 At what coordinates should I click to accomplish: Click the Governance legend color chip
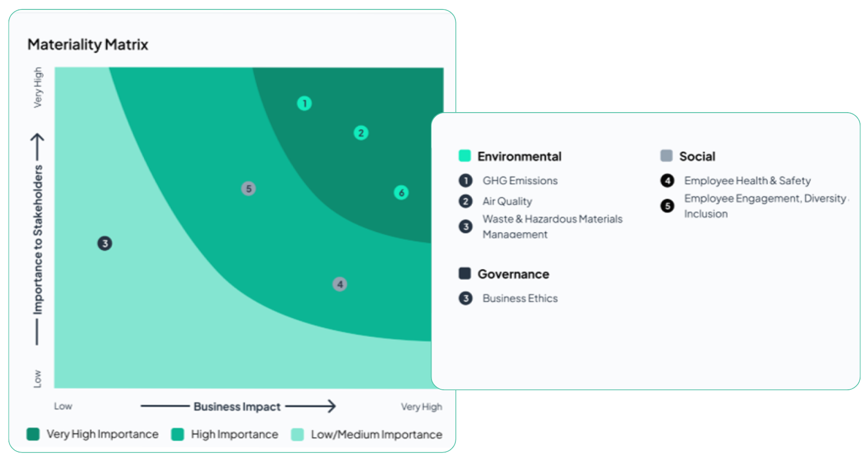pyautogui.click(x=464, y=273)
